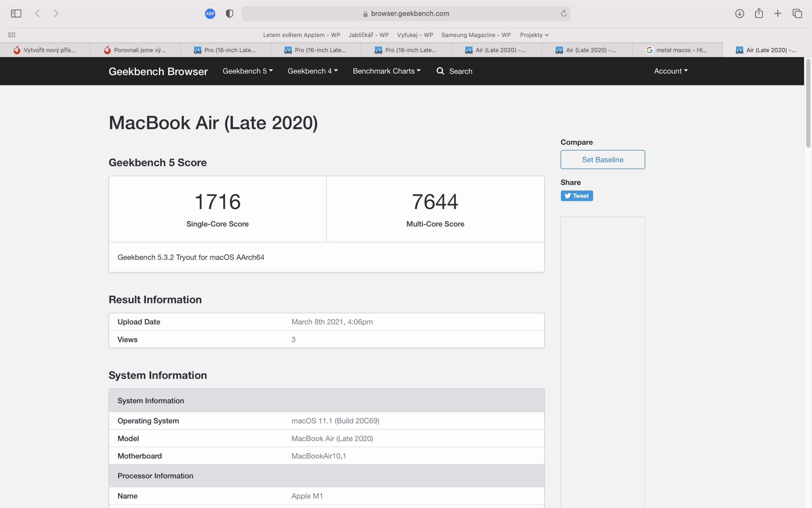Expand the Geekbench 5 menu

click(248, 71)
